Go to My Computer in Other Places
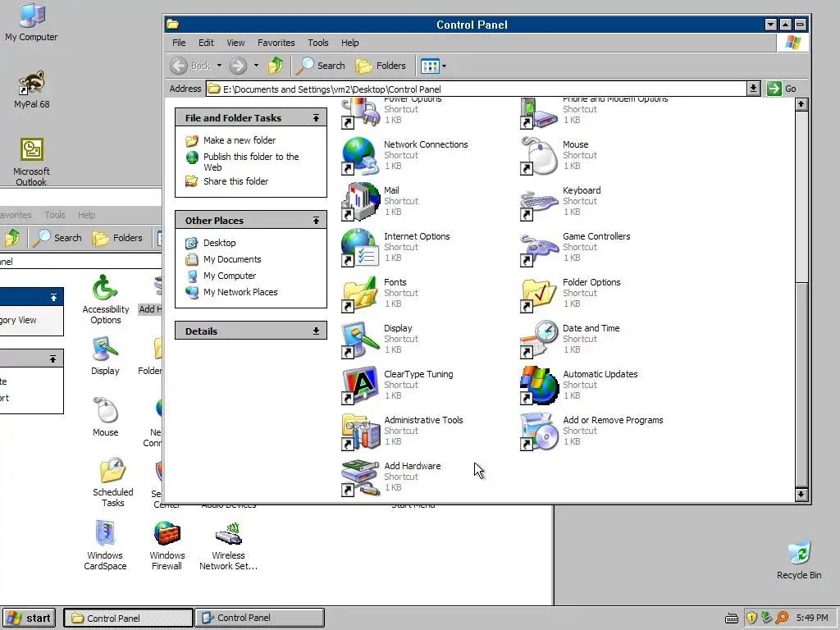Screen dimensions: 840x630 click(x=230, y=276)
